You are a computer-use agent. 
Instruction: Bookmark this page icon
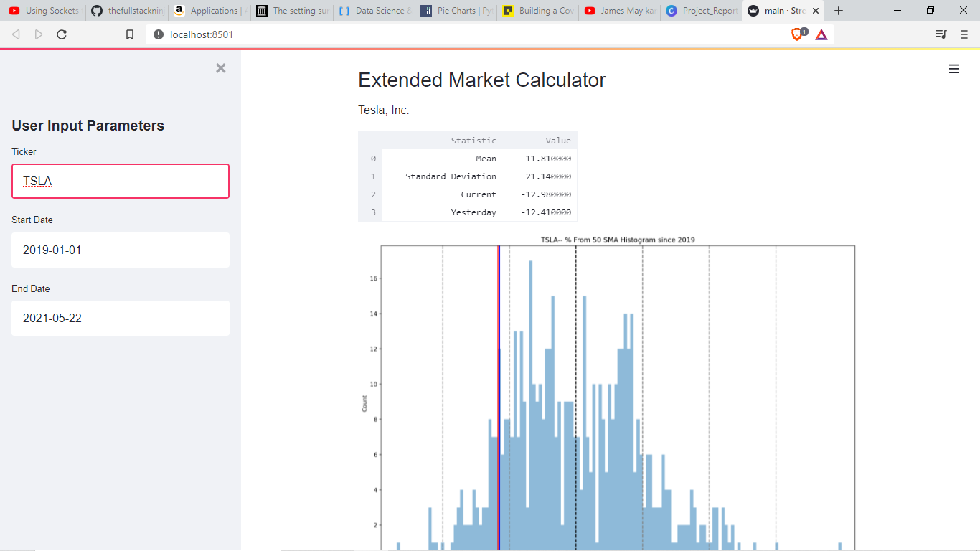coord(130,34)
